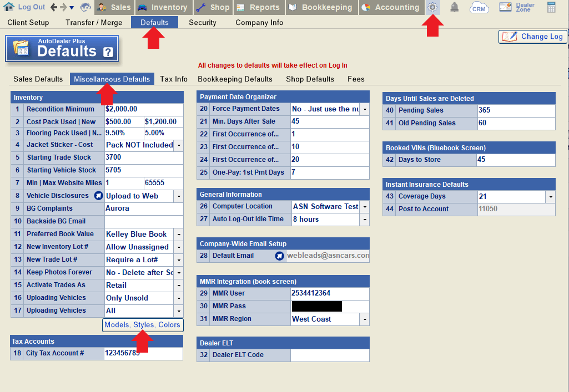The height and width of the screenshot is (392, 569).
Task: Expand the Keep Photos Forever dropdown
Action: coord(179,273)
